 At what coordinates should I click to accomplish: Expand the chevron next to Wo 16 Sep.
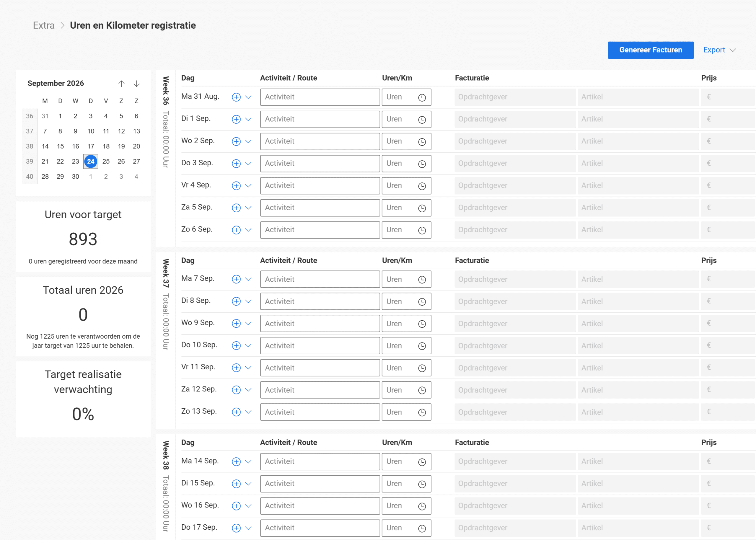click(248, 506)
